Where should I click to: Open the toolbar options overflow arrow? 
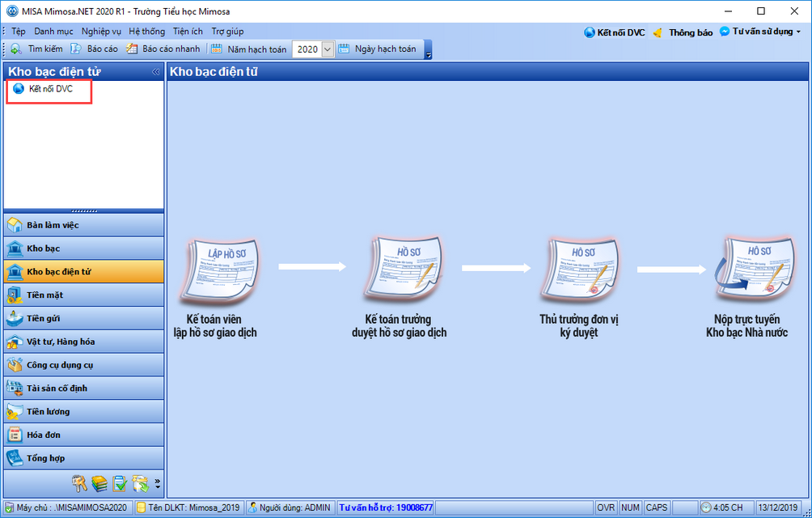tap(428, 49)
